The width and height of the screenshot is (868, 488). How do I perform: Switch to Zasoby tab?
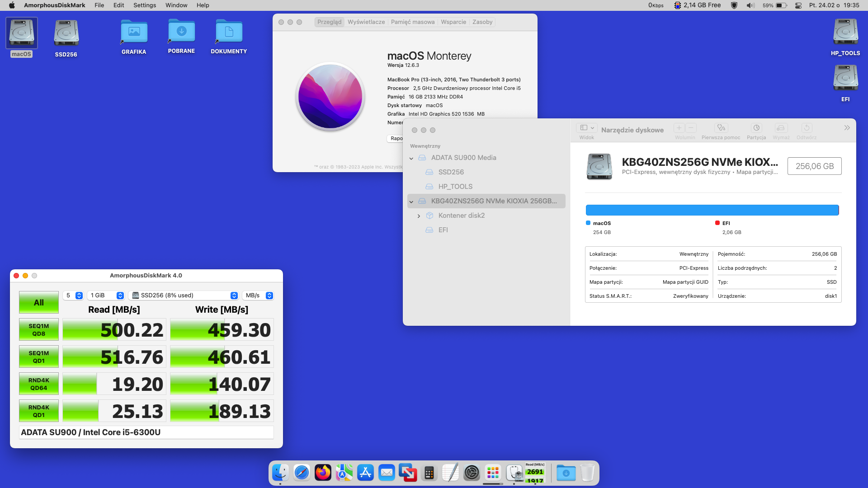coord(482,22)
